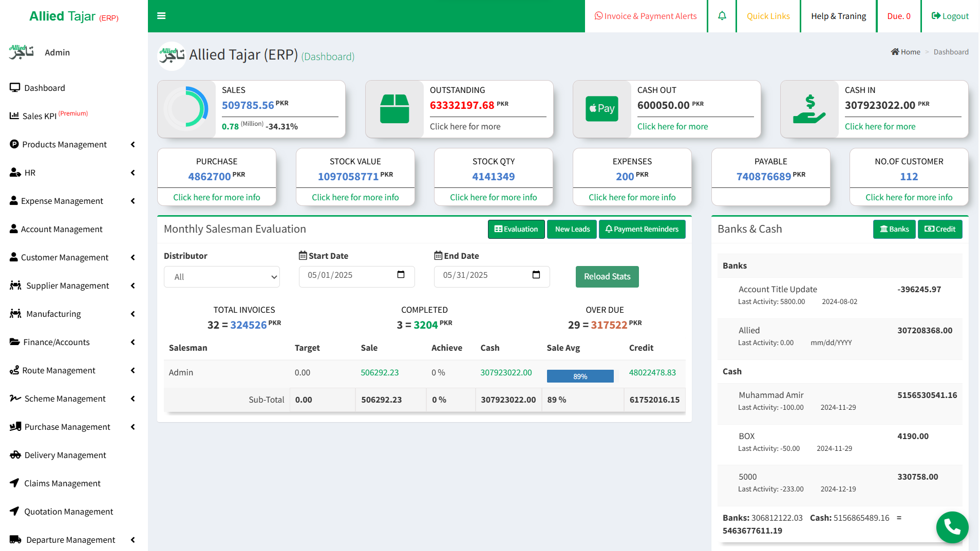Open Invoice & Payment Alerts
Viewport: 980px width, 551px height.
[646, 16]
